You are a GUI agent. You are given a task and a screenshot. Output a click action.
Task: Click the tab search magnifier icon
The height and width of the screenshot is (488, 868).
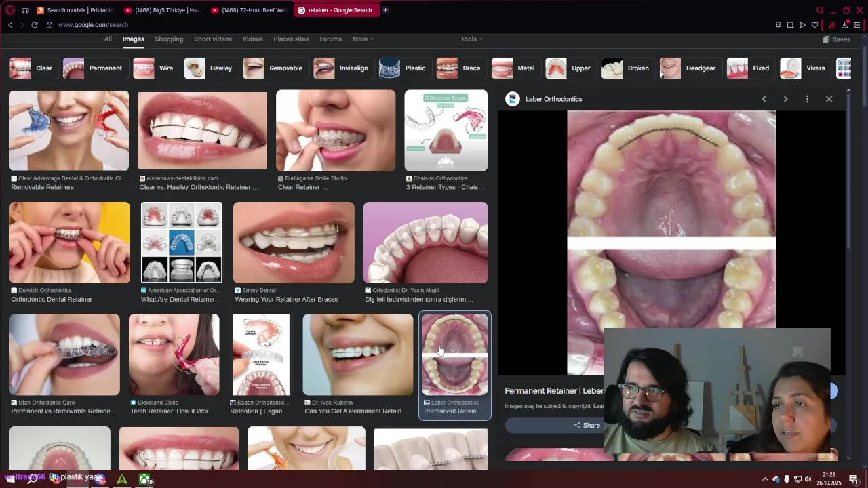[x=820, y=10]
